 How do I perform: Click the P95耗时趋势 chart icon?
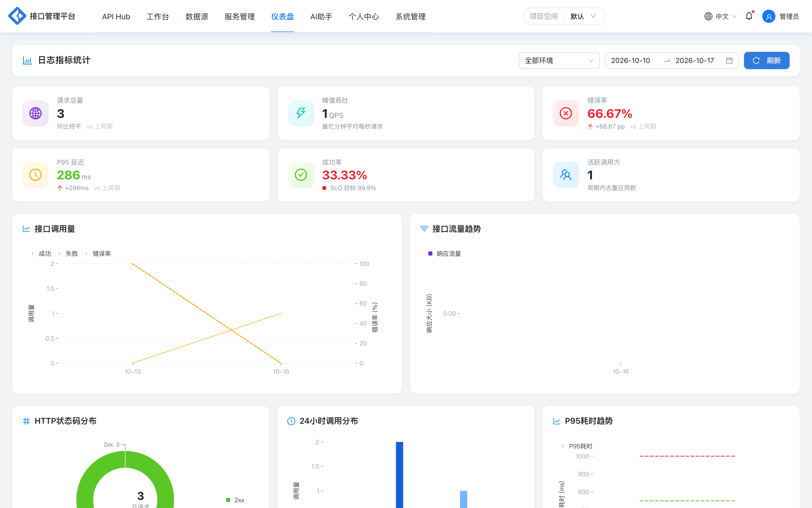click(557, 421)
